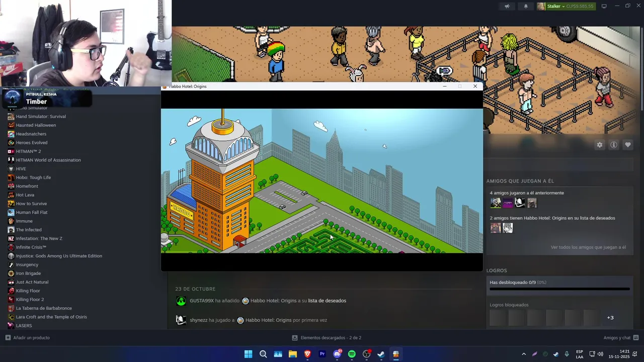
Task: Select Iron Brigade in library
Action: (x=28, y=273)
